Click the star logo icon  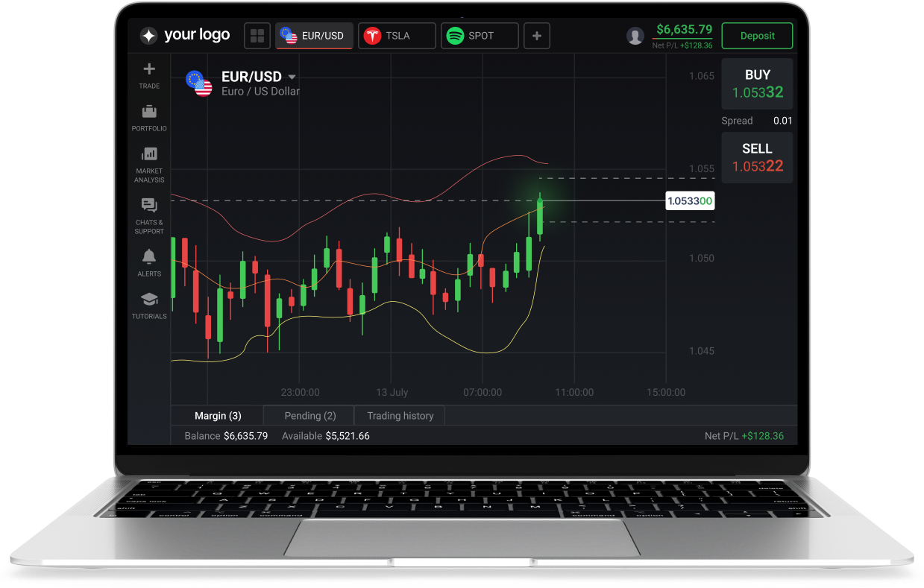click(x=148, y=36)
